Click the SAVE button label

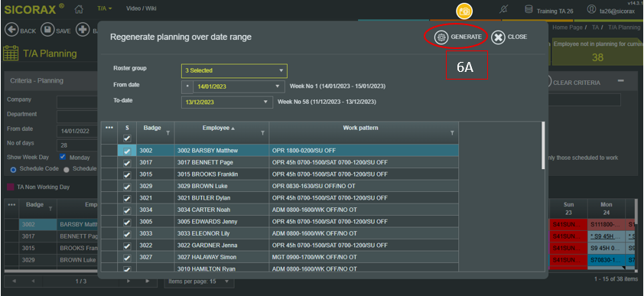63,31
